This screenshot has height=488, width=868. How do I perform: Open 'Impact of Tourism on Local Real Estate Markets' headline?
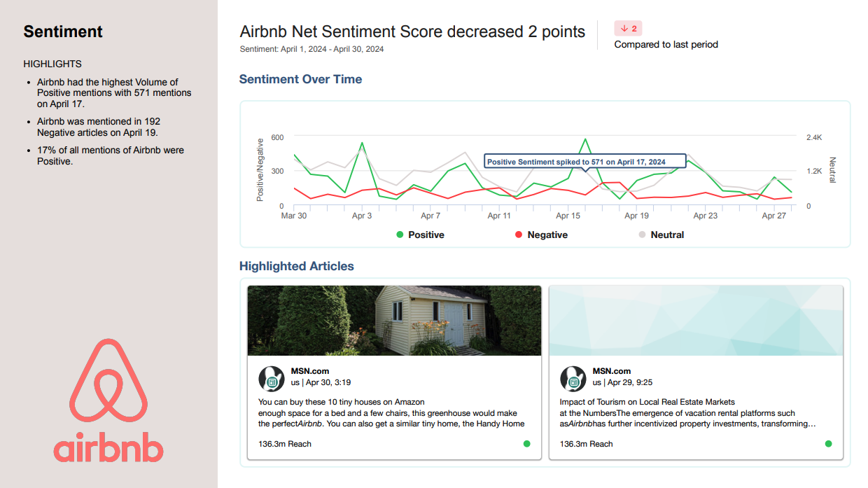click(647, 402)
